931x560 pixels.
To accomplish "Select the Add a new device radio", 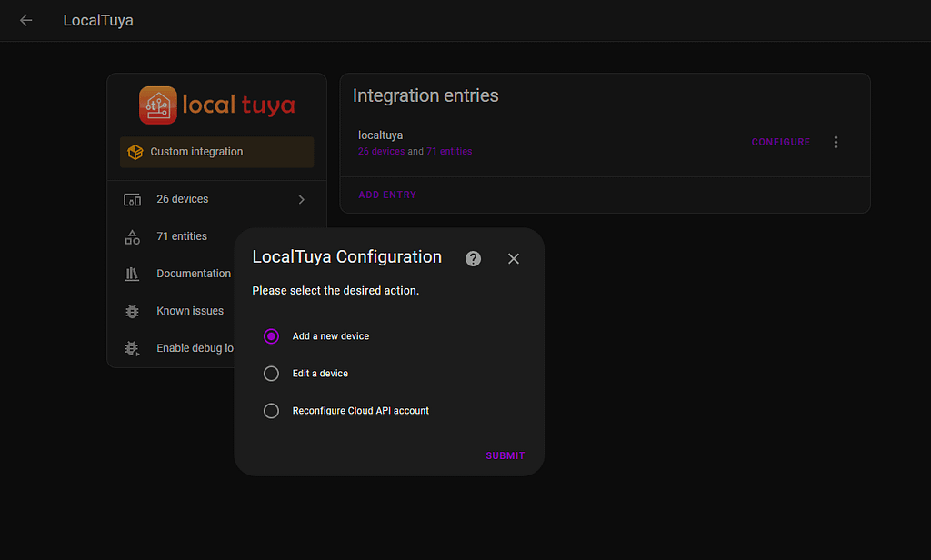I will (271, 336).
